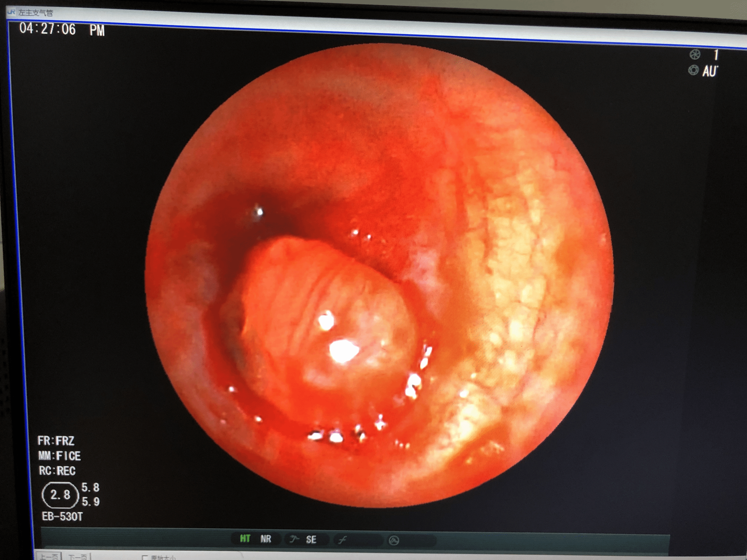Click the 04:27:06 PM timestamp
This screenshot has width=747, height=560.
tap(62, 29)
